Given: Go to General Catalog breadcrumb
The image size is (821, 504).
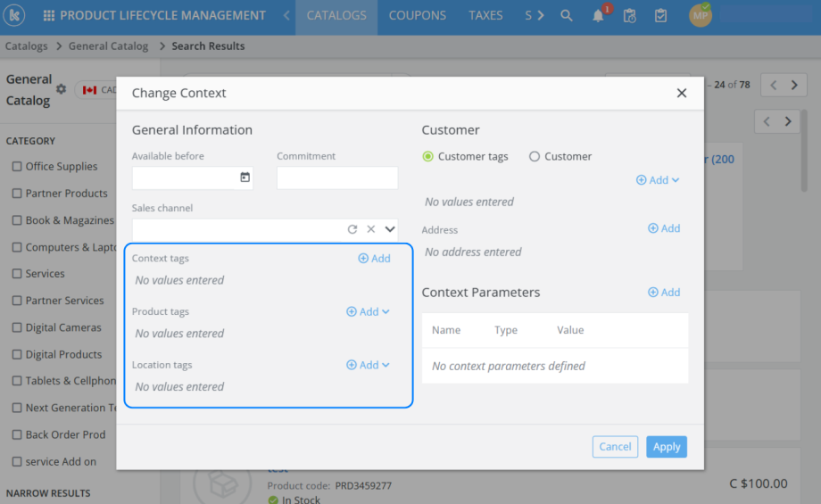Looking at the screenshot, I should [x=108, y=46].
